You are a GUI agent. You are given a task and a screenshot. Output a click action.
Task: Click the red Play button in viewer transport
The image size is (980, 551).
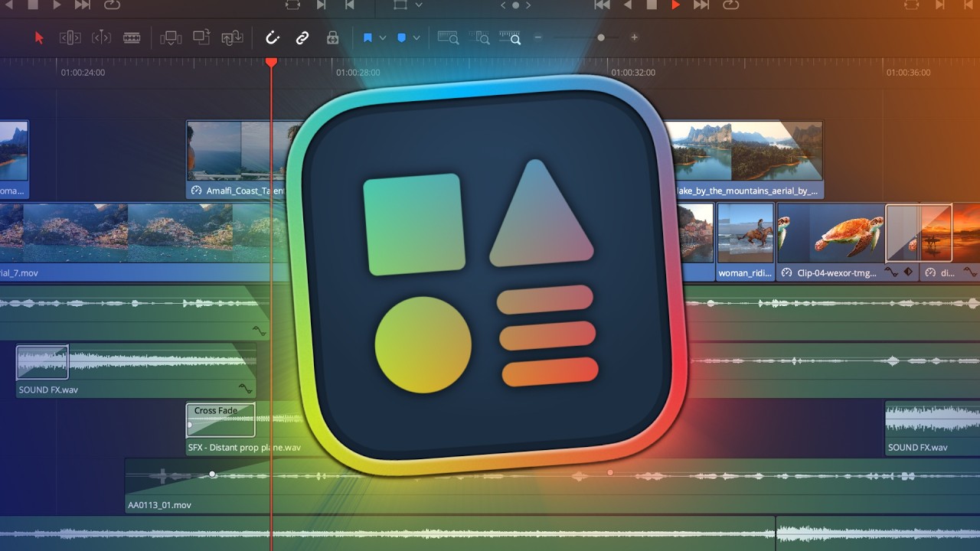675,5
